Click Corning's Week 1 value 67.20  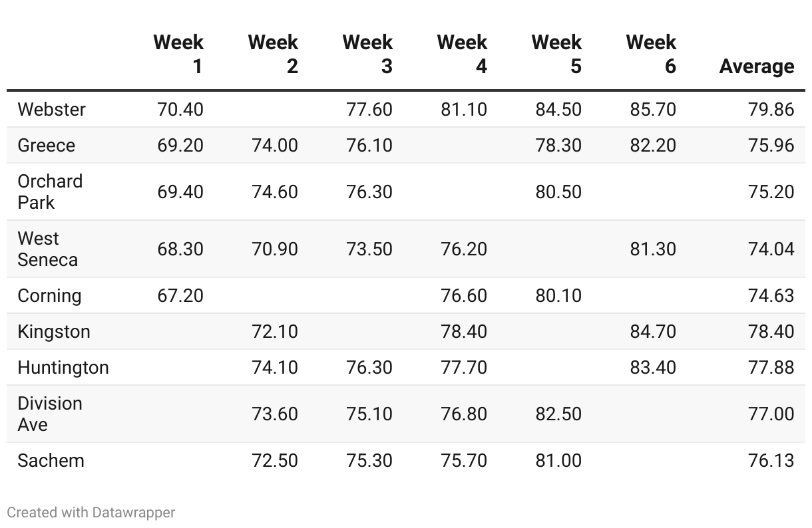coord(180,295)
